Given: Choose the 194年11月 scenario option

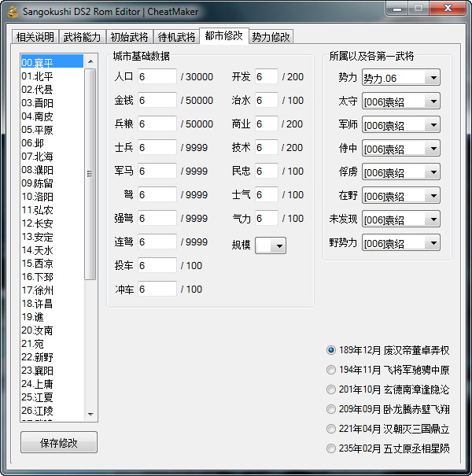Looking at the screenshot, I should tap(331, 370).
